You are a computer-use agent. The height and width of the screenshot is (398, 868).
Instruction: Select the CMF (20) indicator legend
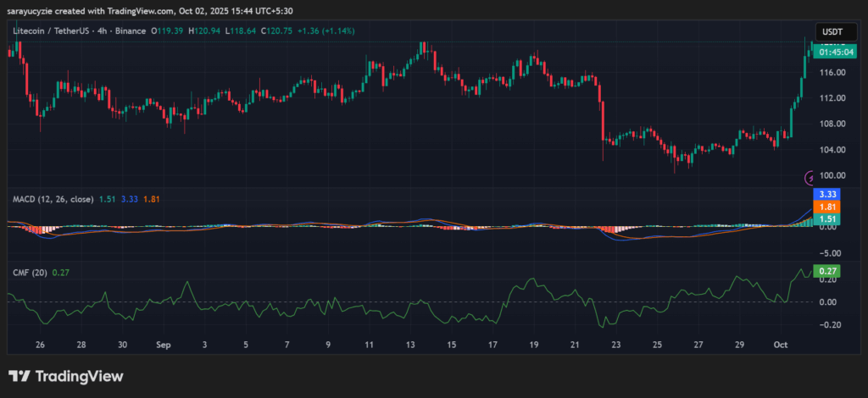click(x=30, y=272)
